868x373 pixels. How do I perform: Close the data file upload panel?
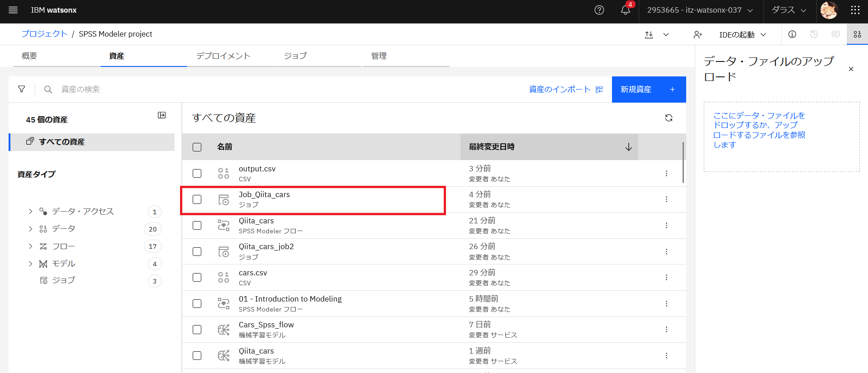[x=851, y=69]
